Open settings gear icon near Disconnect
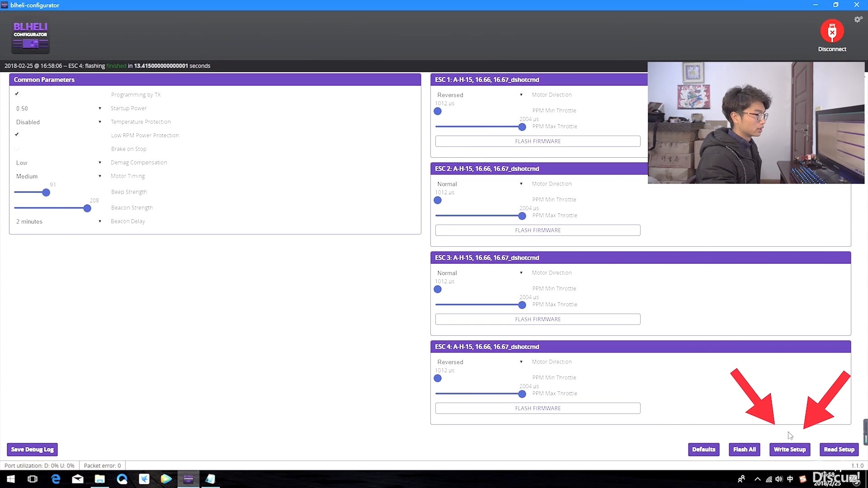Viewport: 868px width, 488px height. tap(858, 19)
